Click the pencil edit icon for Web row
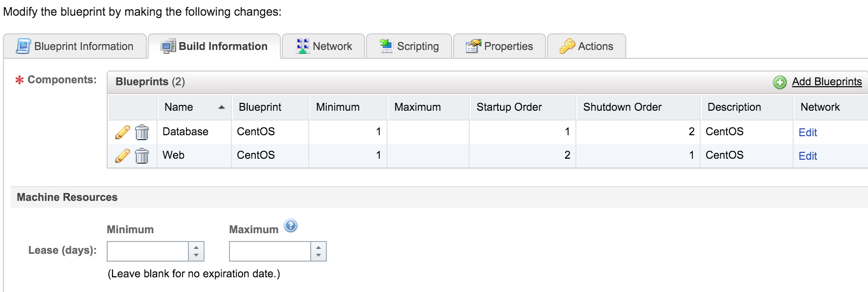 click(x=122, y=155)
